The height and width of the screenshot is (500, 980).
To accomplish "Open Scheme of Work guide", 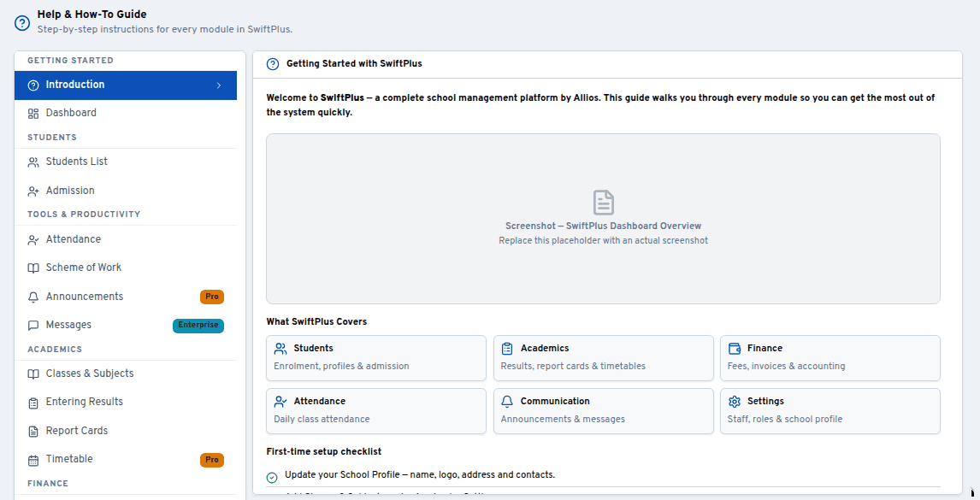I will tap(126, 268).
